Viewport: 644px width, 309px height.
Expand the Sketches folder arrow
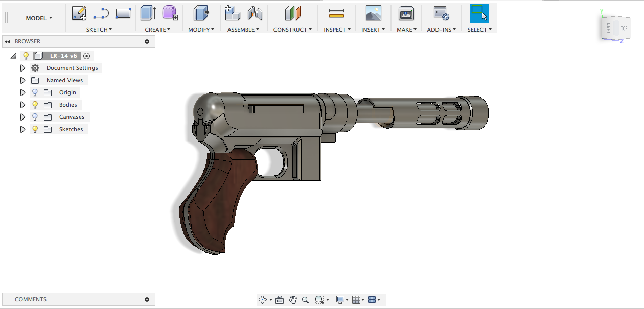coord(22,129)
